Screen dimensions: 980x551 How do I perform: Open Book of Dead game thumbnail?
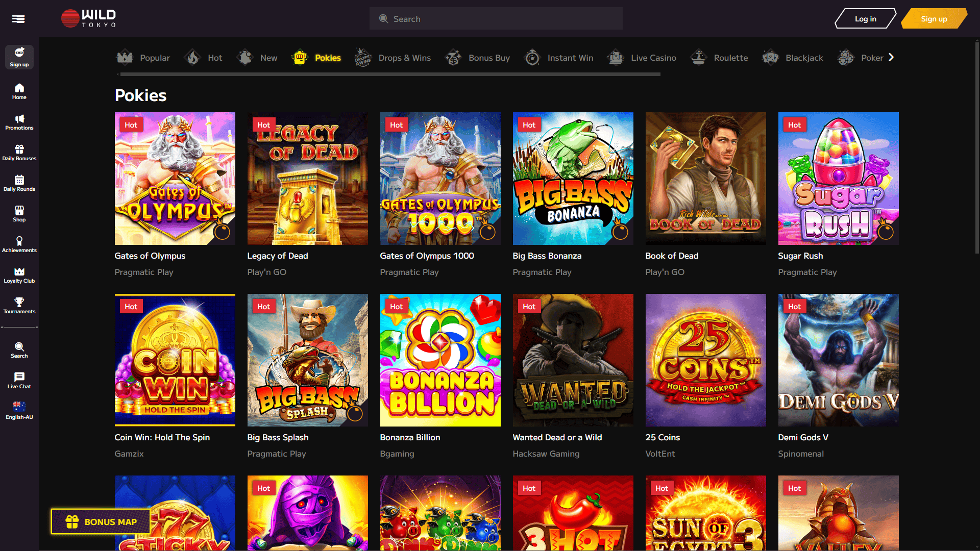[x=706, y=179]
